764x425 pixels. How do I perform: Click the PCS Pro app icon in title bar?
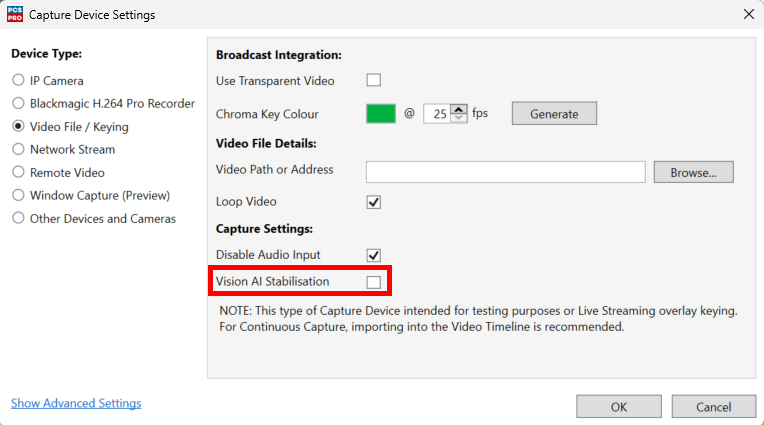click(15, 14)
